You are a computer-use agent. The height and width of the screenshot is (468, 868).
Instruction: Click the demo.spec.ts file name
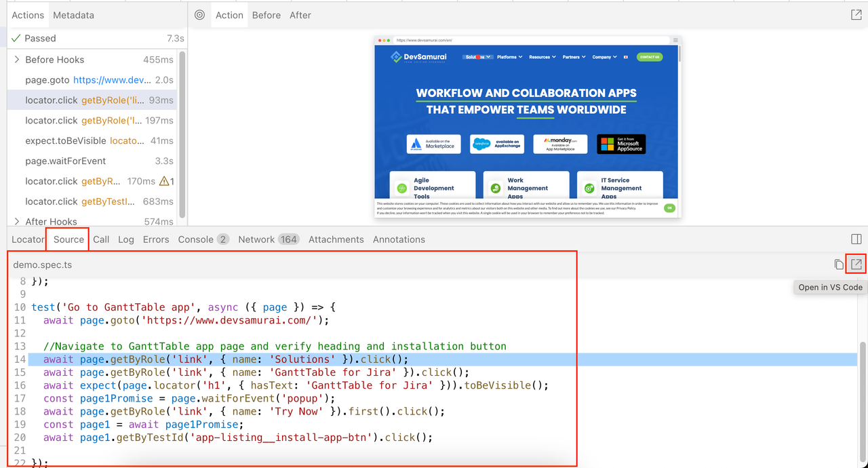click(43, 265)
